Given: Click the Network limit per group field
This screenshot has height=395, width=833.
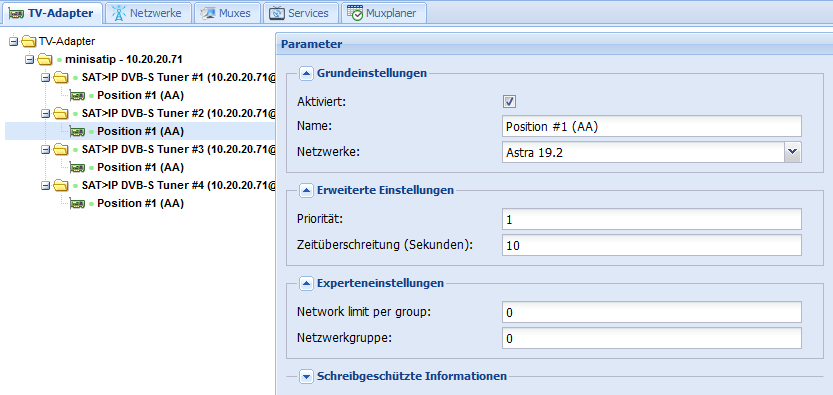Looking at the screenshot, I should click(652, 313).
